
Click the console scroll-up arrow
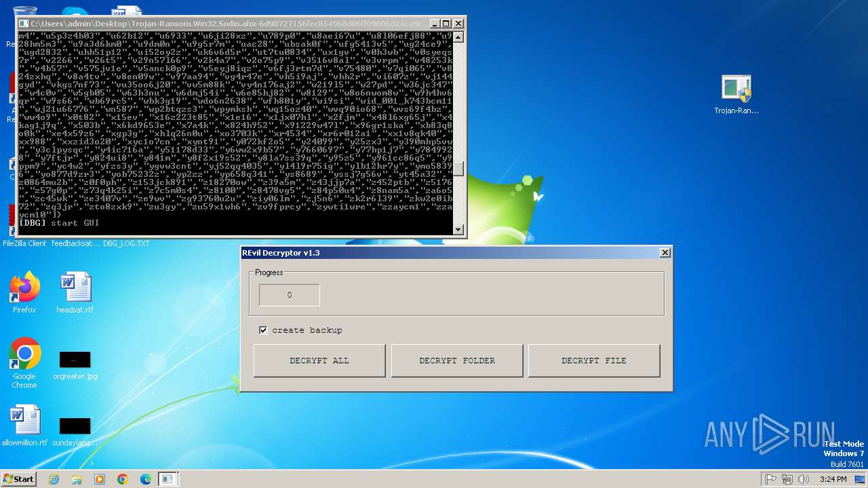click(x=459, y=36)
